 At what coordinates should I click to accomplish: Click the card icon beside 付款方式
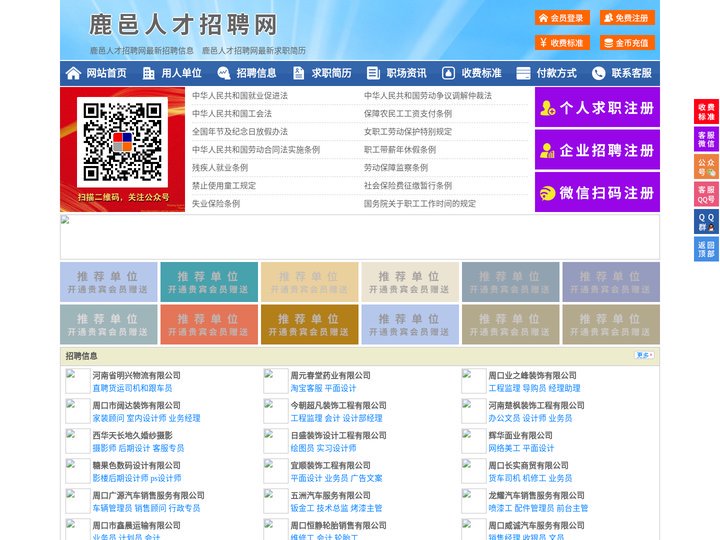coord(523,73)
